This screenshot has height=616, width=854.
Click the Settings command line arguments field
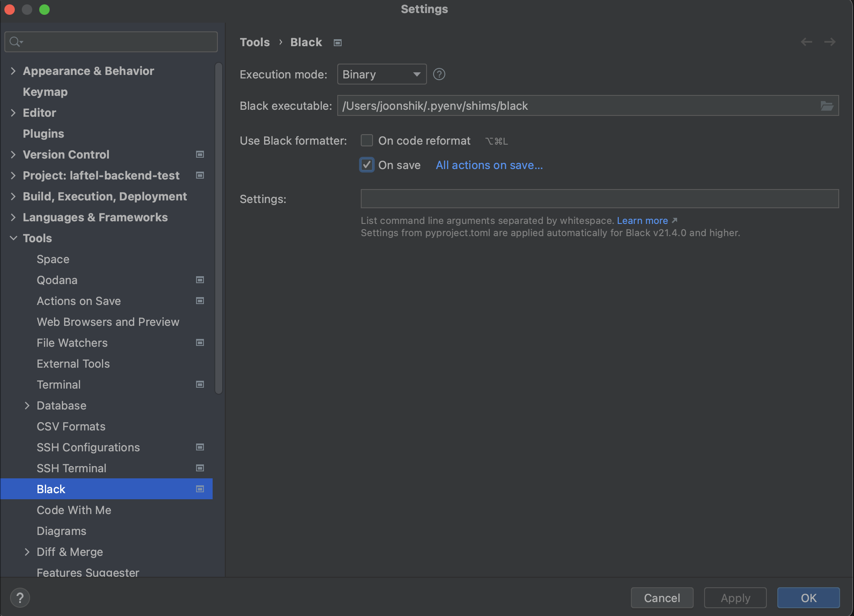(599, 199)
